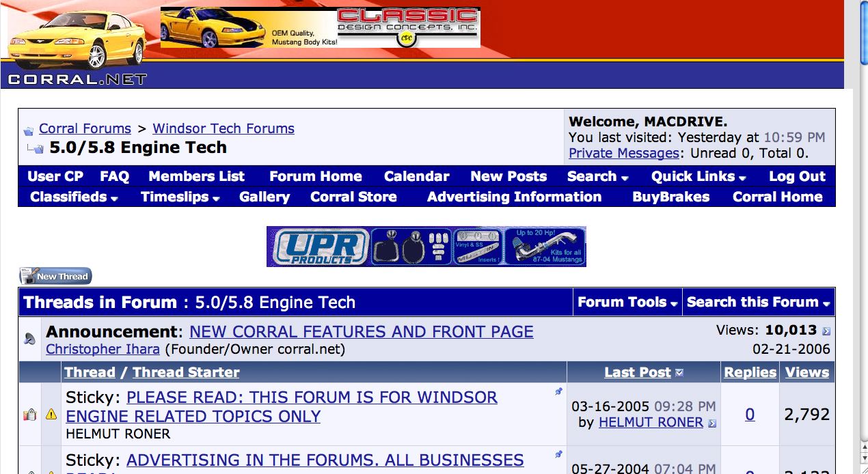Open Private Messages link
This screenshot has width=868, height=474.
click(x=624, y=153)
